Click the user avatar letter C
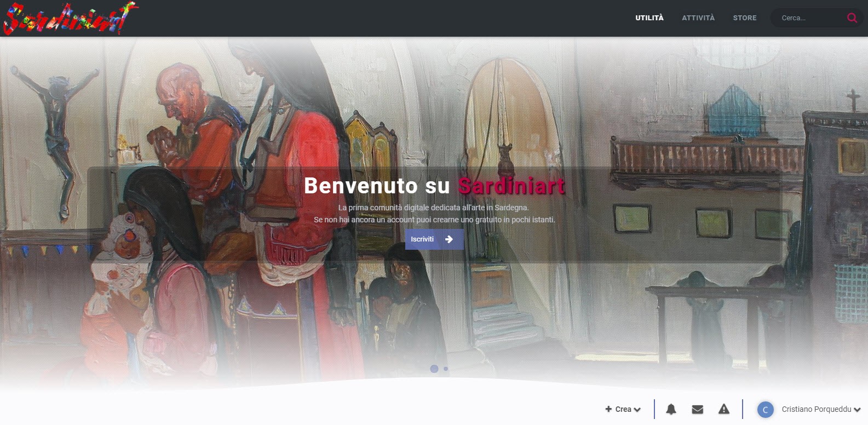 (x=765, y=410)
